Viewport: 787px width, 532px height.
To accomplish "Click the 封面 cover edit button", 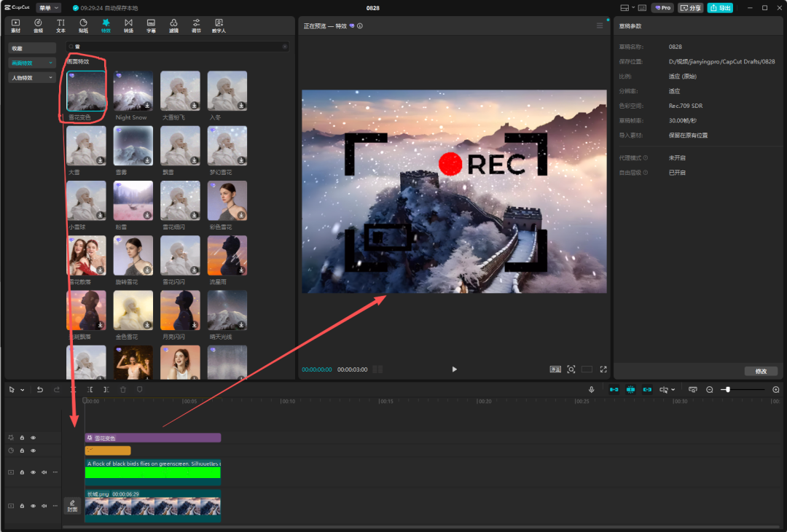I will 72,506.
